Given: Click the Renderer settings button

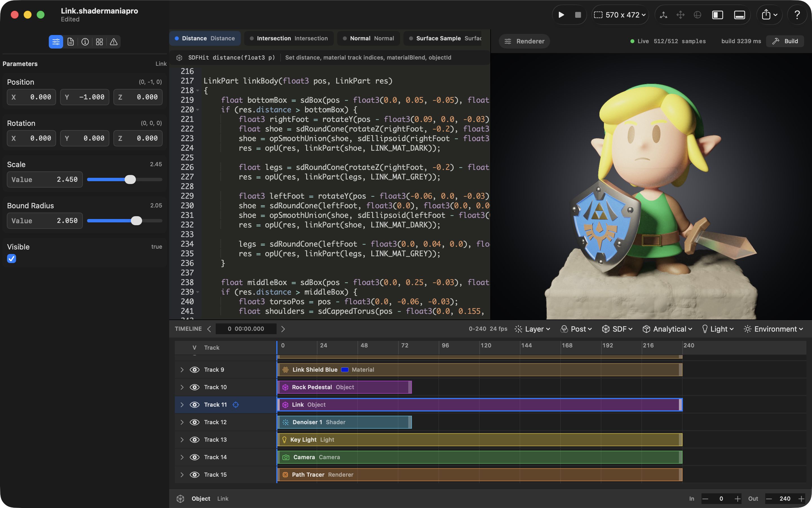Looking at the screenshot, I should pos(524,41).
